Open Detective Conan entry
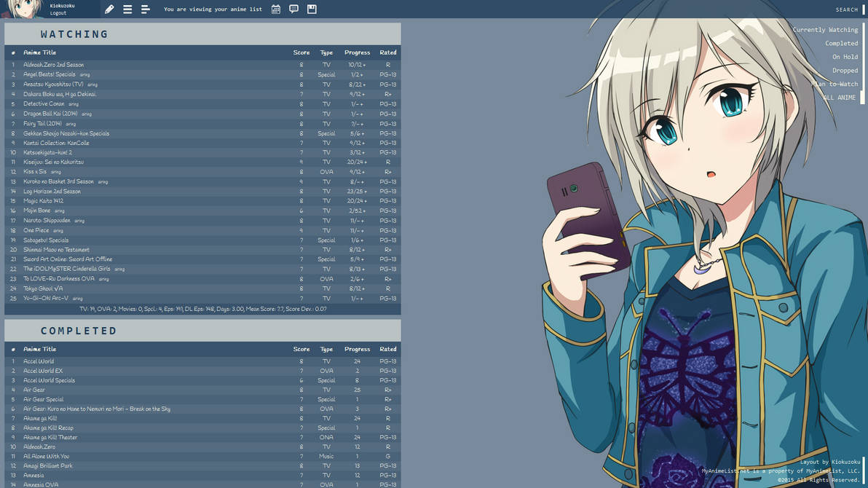Viewport: 868px width, 488px height. click(44, 103)
